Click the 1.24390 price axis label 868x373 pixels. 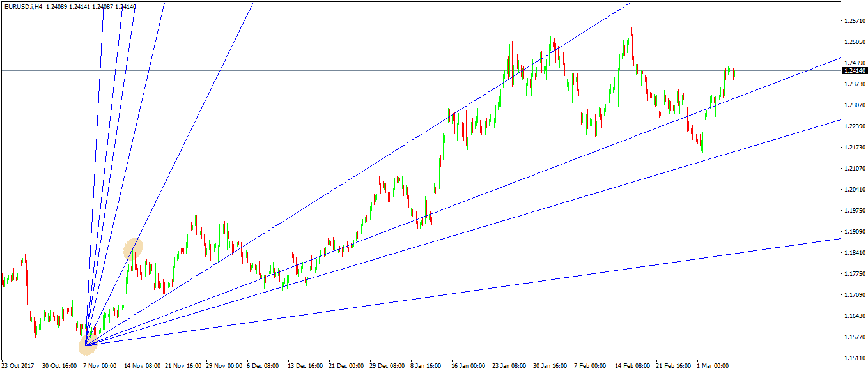tap(855, 63)
